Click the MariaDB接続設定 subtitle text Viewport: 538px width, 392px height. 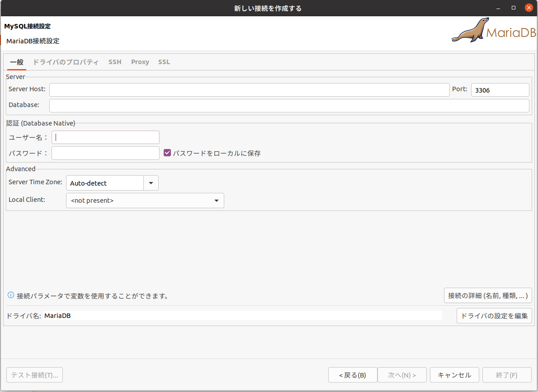33,41
